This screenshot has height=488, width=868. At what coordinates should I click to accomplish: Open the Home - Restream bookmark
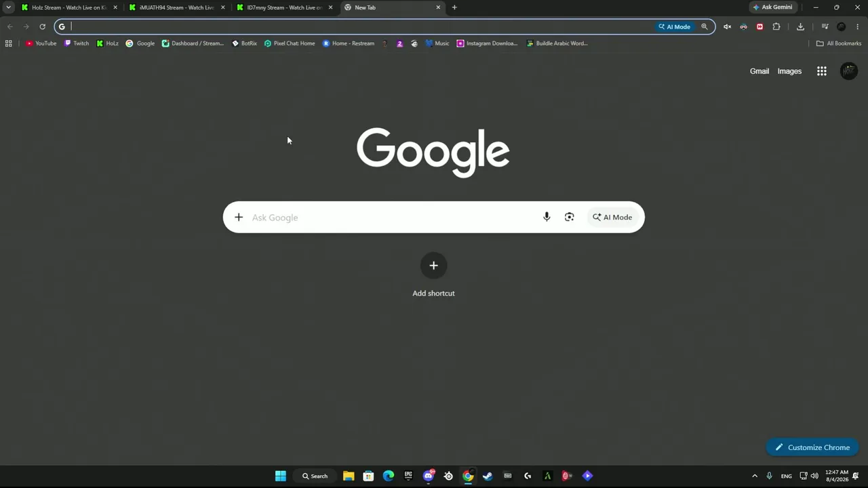point(349,43)
